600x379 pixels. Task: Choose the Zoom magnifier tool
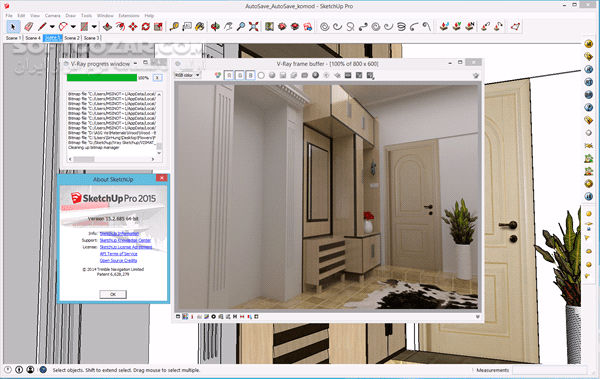241,27
